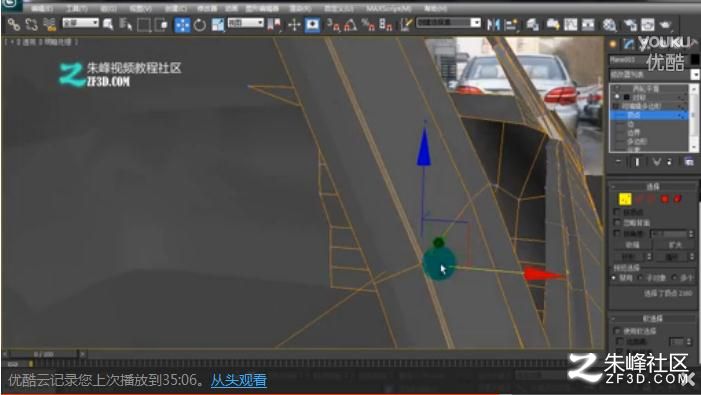Click the black object color swatch
701x395 pixels.
[695, 59]
